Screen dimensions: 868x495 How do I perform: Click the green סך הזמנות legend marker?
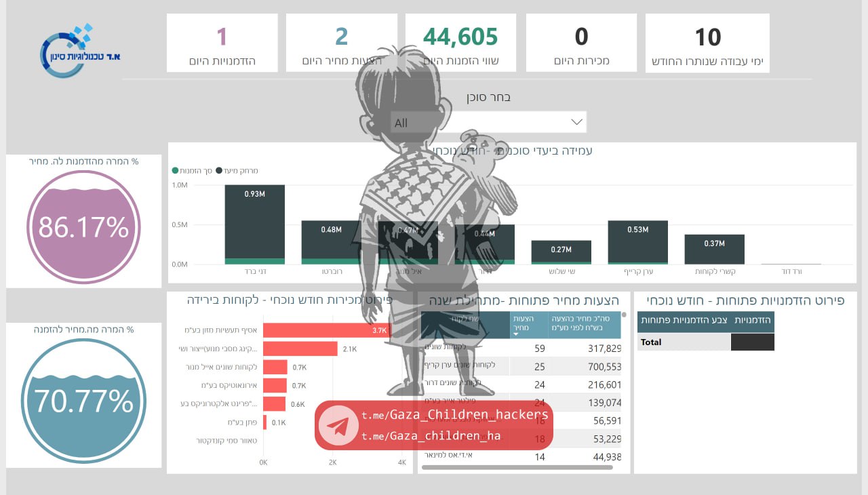pos(176,171)
